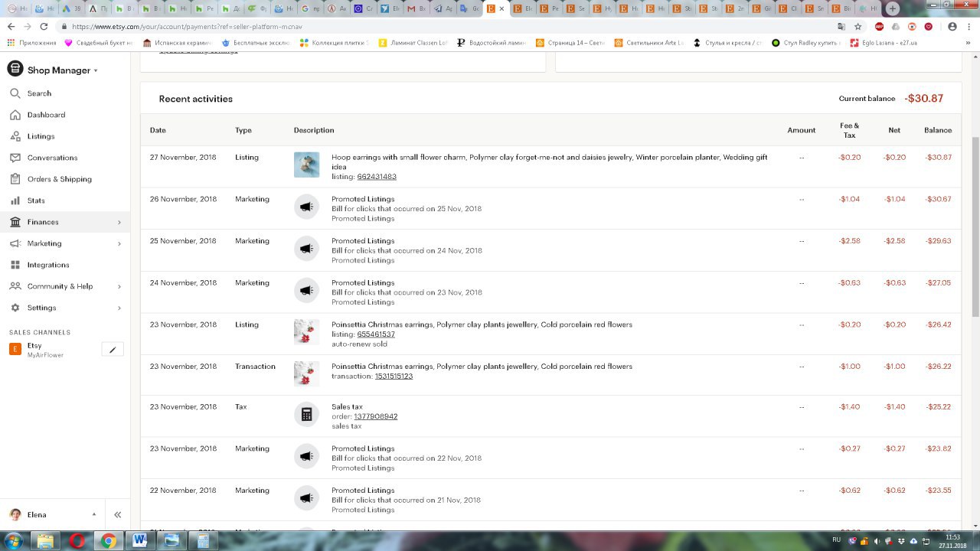980x551 pixels.
Task: Click the Dashboard home icon
Action: click(15, 115)
